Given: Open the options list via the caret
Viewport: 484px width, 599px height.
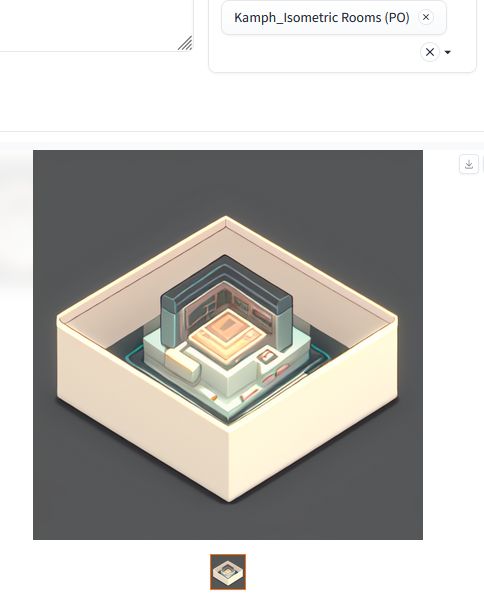Looking at the screenshot, I should pyautogui.click(x=448, y=52).
